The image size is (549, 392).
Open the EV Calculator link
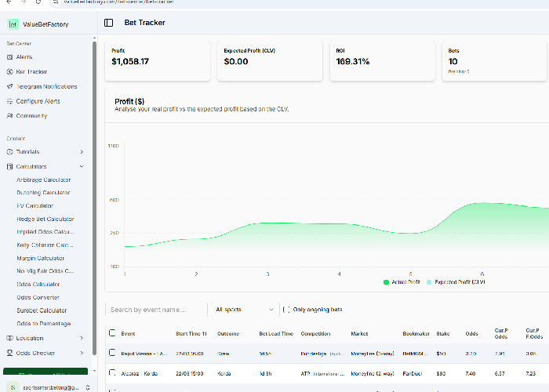point(35,205)
